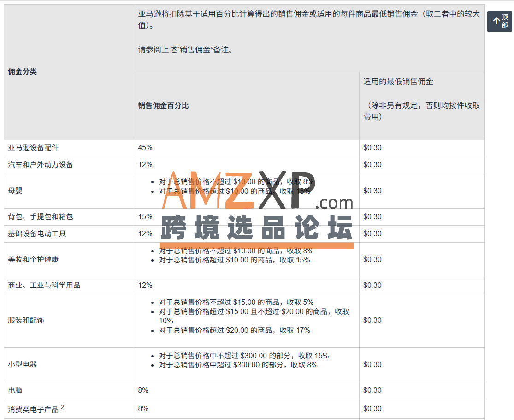
Task: Click the 电脑 category row label
Action: (15, 391)
